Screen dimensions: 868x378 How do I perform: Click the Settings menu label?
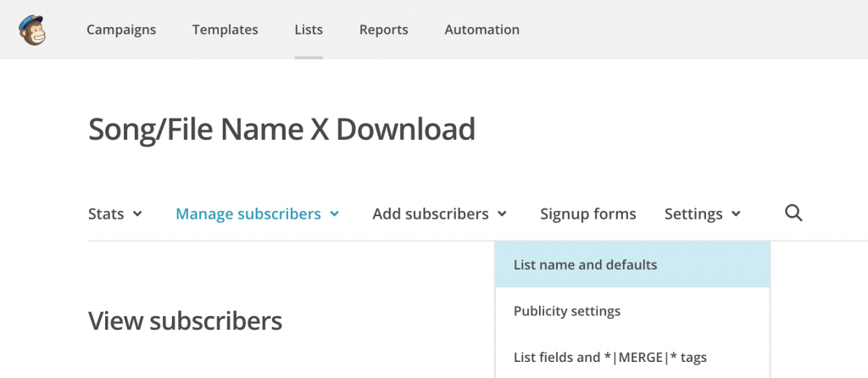click(x=693, y=214)
